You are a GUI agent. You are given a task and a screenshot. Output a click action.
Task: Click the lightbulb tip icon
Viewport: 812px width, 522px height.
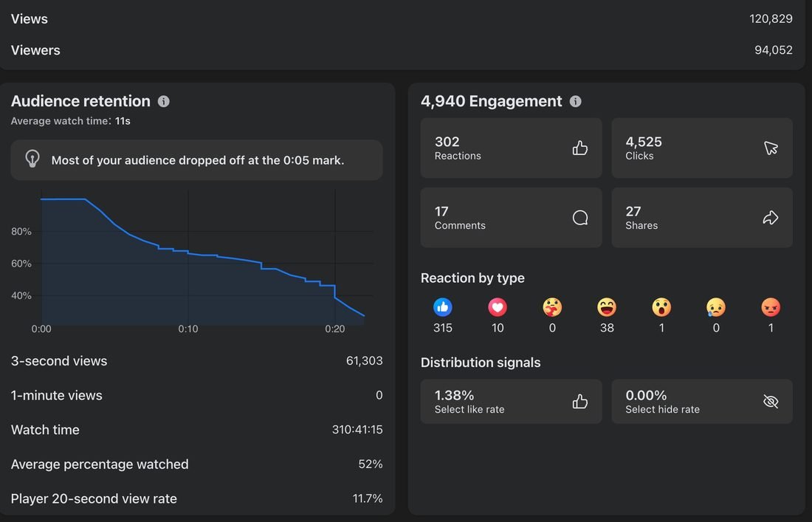click(32, 159)
